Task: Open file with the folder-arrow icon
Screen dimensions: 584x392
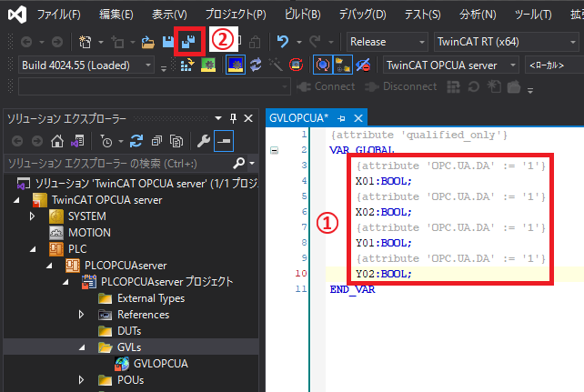Action: [148, 42]
